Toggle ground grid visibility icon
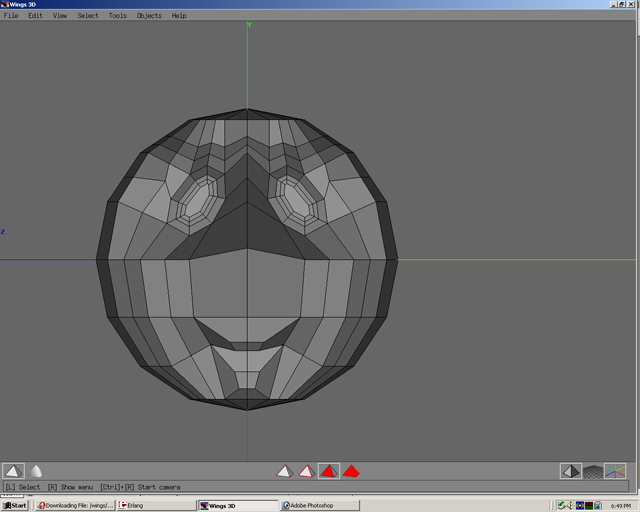Viewport: 640px width, 512px height. tap(593, 472)
